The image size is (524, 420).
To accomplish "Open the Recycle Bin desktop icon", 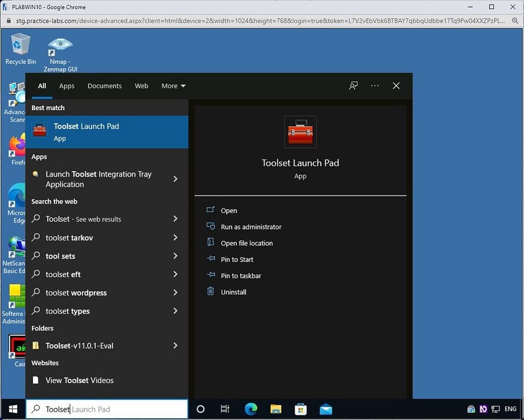I will coord(20,48).
